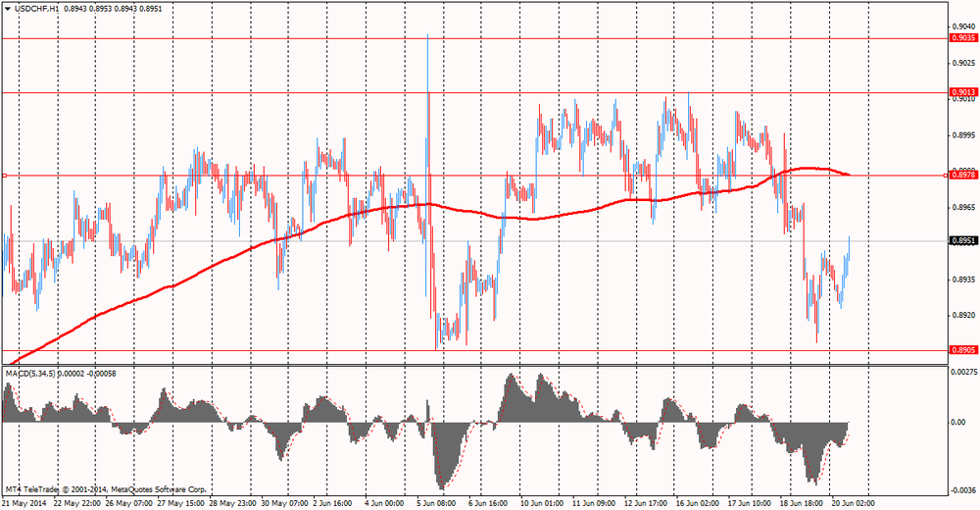This screenshot has height=510, width=980.
Task: Click the 0.00275 value on MACD scale
Action: point(962,373)
